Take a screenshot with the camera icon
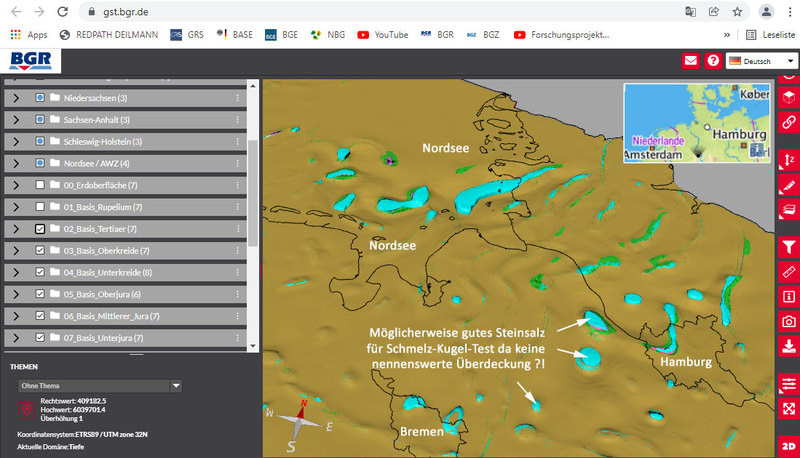Image resolution: width=800 pixels, height=458 pixels. tap(788, 321)
